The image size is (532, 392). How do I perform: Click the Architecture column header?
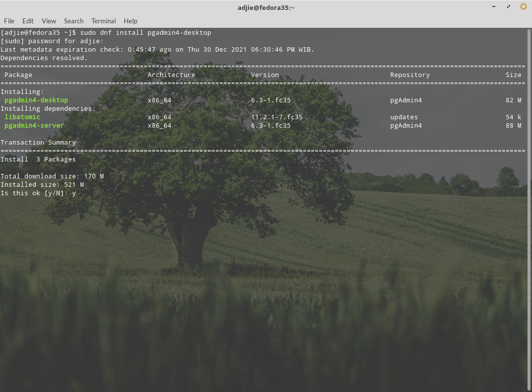pos(172,75)
